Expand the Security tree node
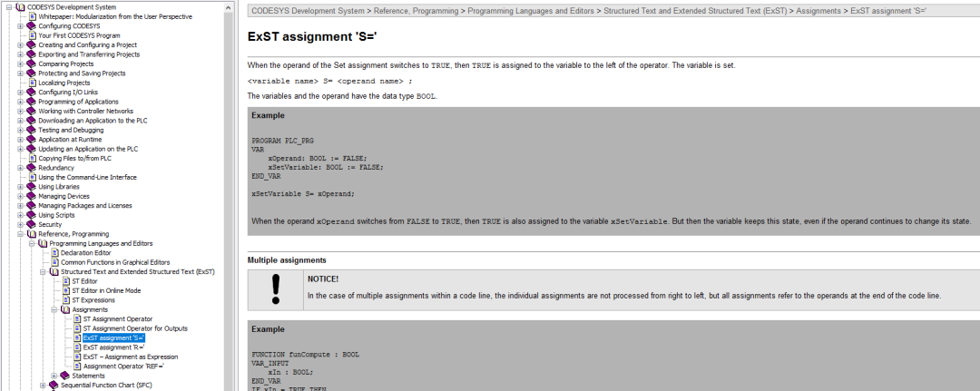 pyautogui.click(x=21, y=224)
